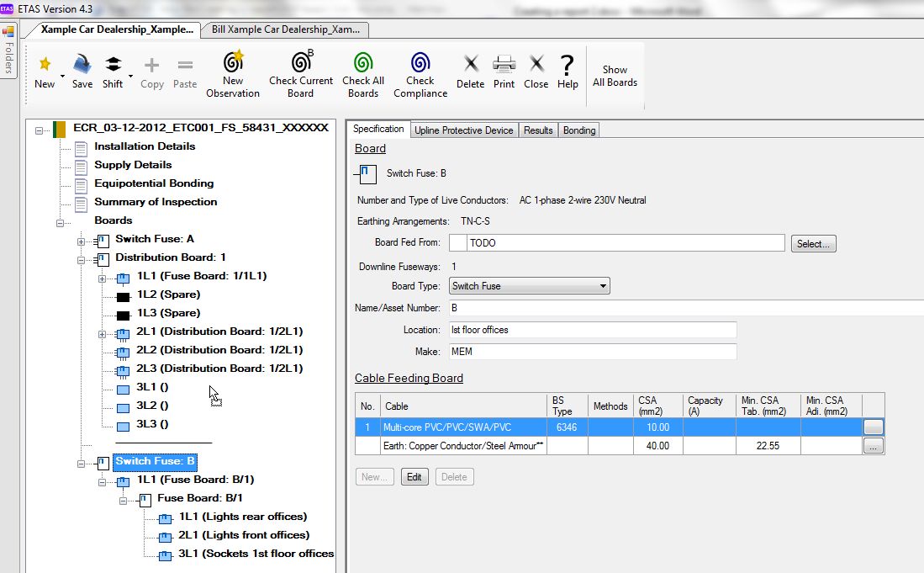The width and height of the screenshot is (924, 573).
Task: Click the Make input field
Action: tap(593, 352)
